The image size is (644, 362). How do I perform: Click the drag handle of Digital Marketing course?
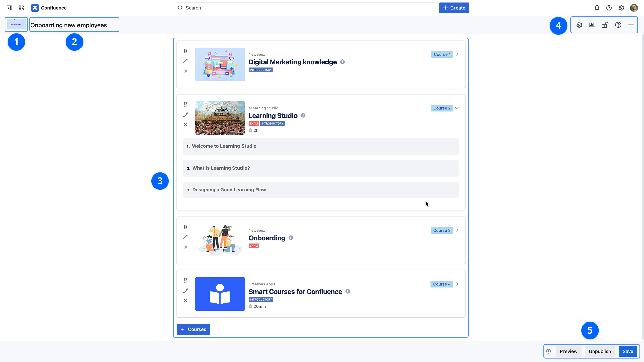point(186,51)
